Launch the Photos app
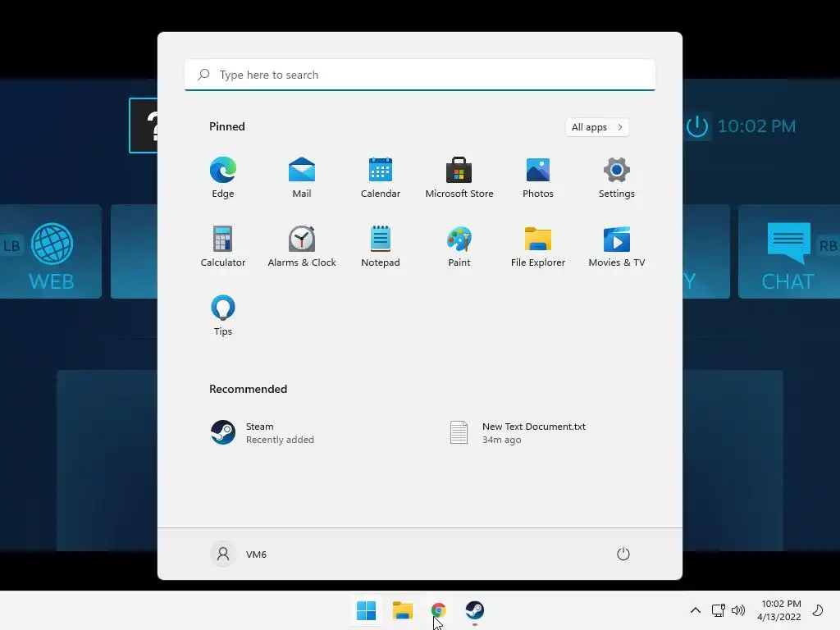840x630 pixels. pos(538,177)
